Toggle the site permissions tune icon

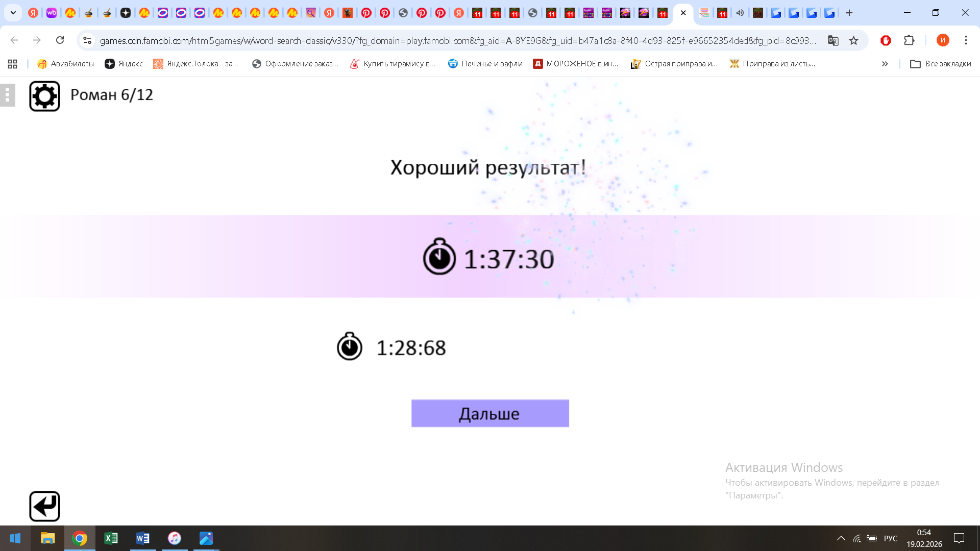click(87, 40)
